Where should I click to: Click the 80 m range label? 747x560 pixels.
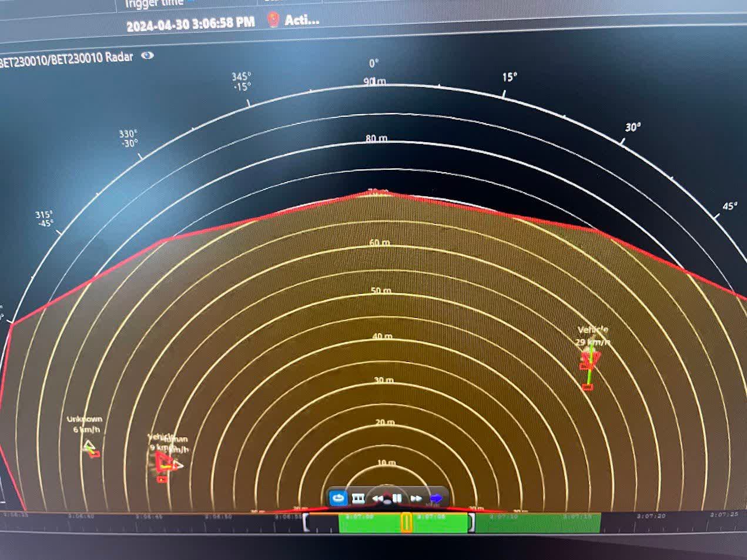(x=376, y=139)
